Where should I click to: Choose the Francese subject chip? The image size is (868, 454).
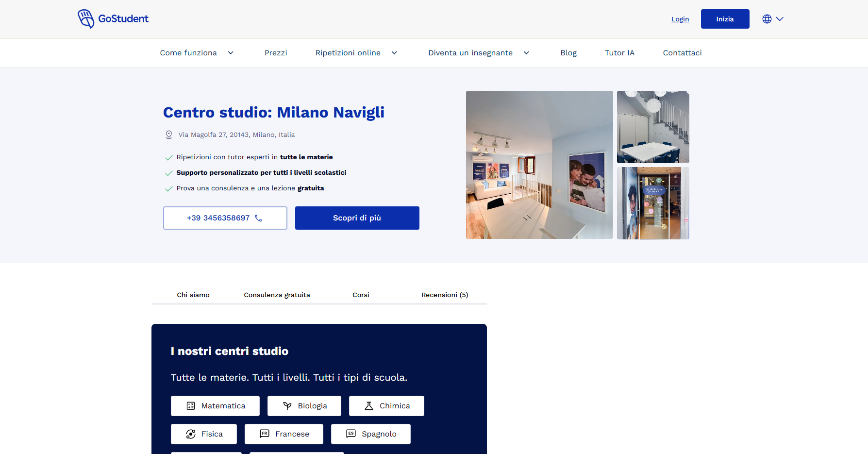[x=284, y=434]
